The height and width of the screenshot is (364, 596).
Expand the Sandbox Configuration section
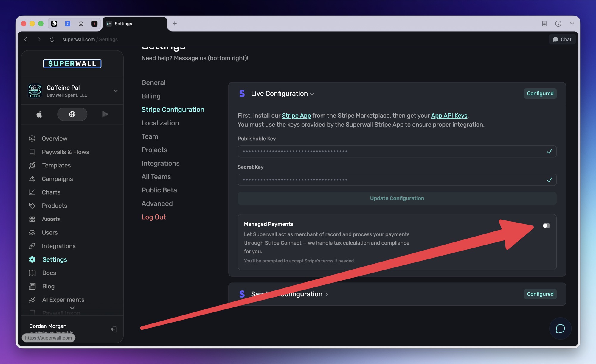[x=327, y=294]
